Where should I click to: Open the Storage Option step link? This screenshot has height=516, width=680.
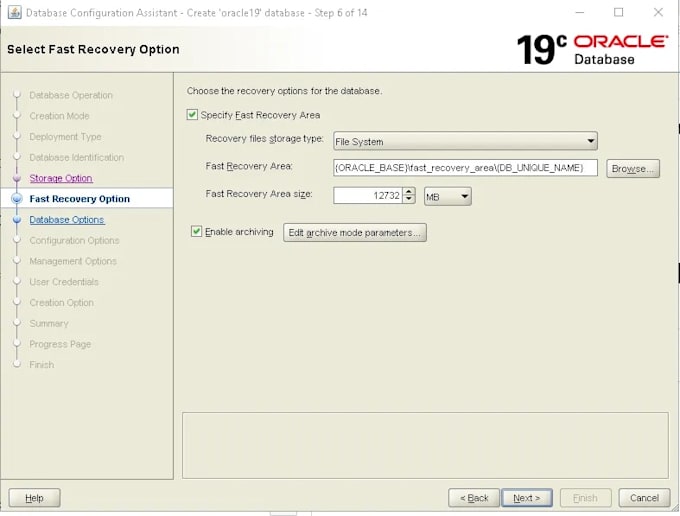[x=61, y=178]
